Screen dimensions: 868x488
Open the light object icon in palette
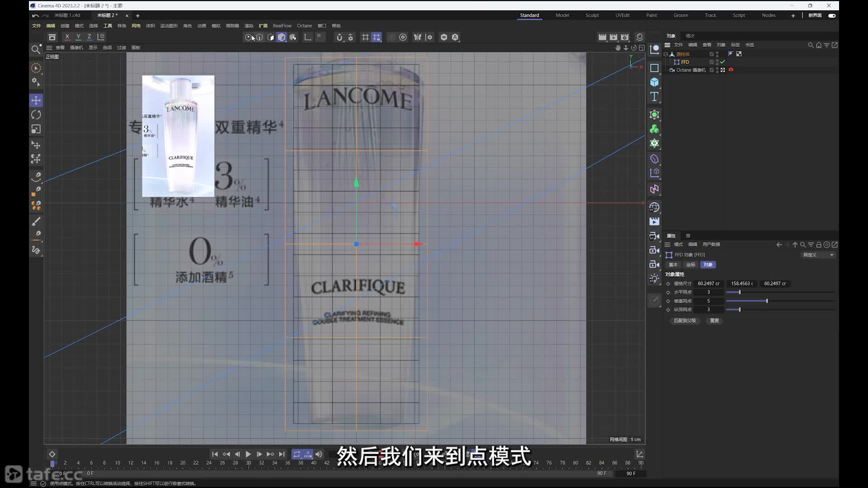coord(654,279)
